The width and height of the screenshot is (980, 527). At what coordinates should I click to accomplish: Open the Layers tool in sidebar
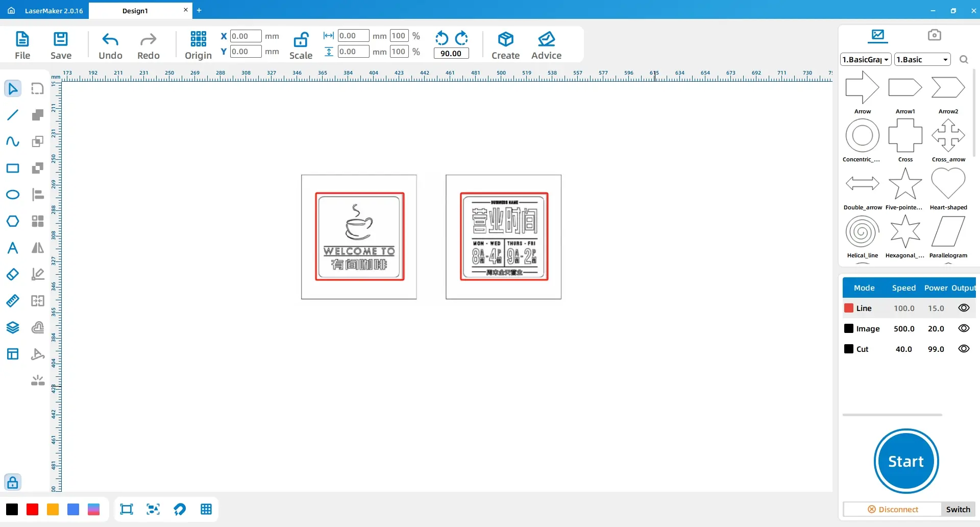pos(13,327)
